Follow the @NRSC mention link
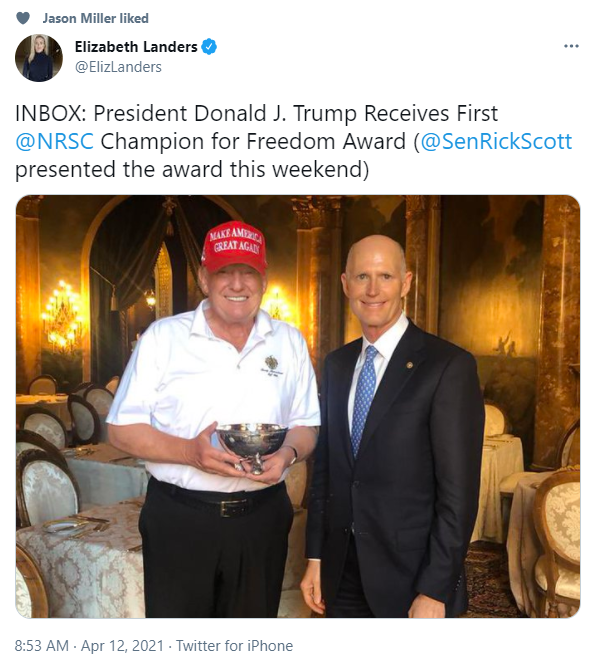Screen dimensions: 594x668 coord(54,141)
